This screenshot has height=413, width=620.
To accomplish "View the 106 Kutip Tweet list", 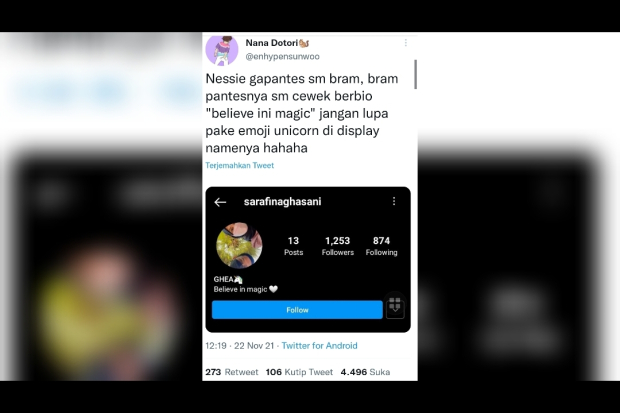I will [299, 372].
